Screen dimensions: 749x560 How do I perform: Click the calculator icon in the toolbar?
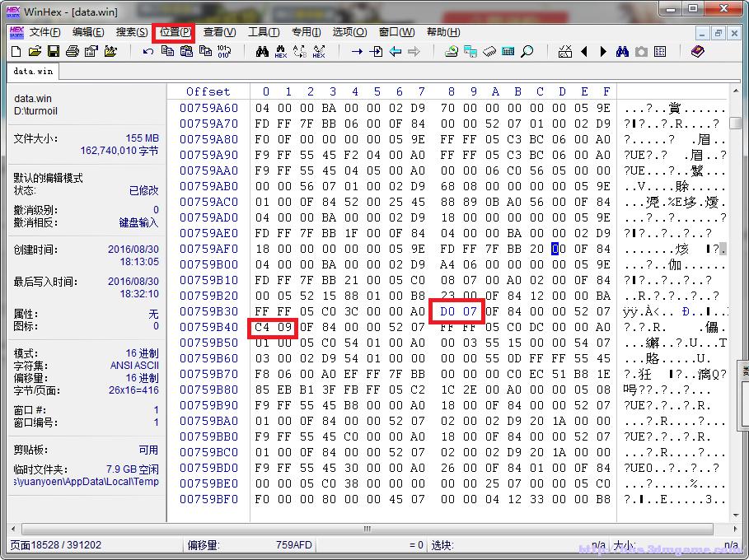[x=508, y=51]
